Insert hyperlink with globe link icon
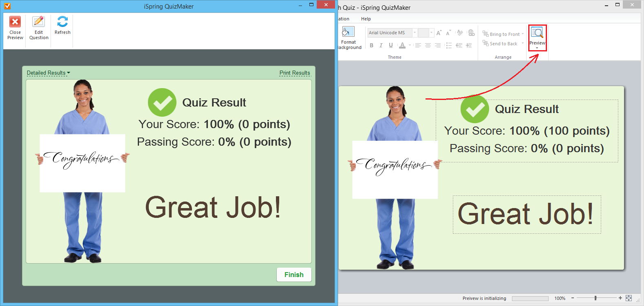 point(471,33)
